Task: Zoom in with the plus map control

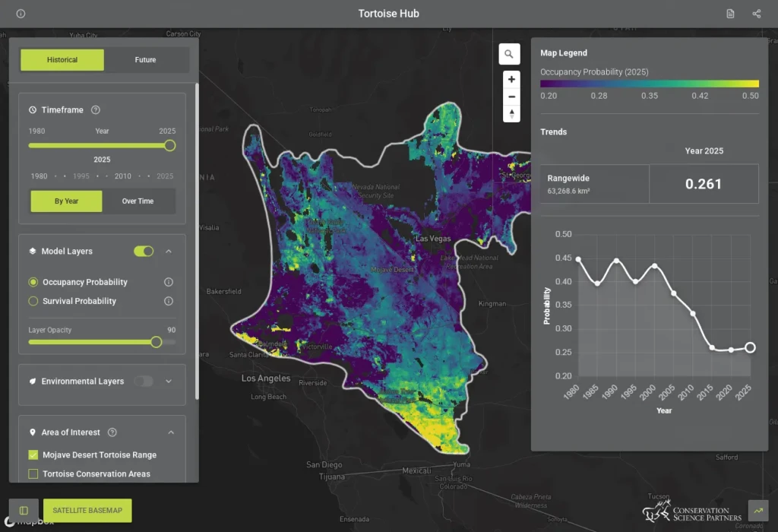Action: [x=511, y=79]
